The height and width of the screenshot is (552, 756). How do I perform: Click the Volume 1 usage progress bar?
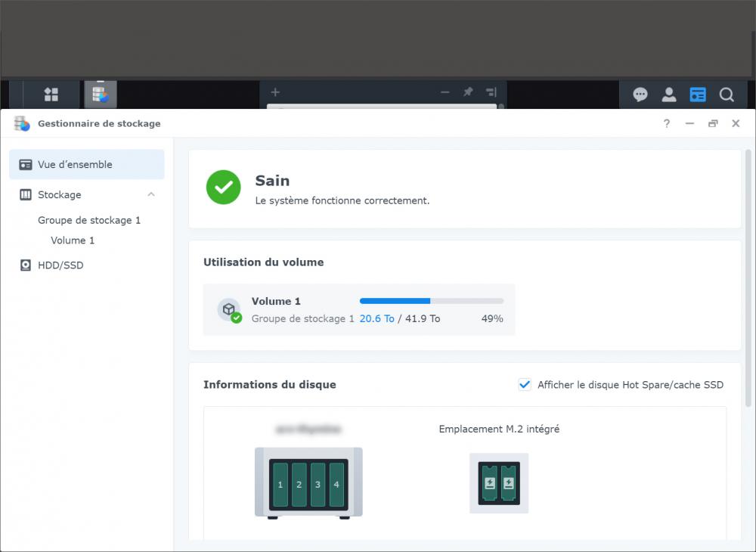(431, 301)
